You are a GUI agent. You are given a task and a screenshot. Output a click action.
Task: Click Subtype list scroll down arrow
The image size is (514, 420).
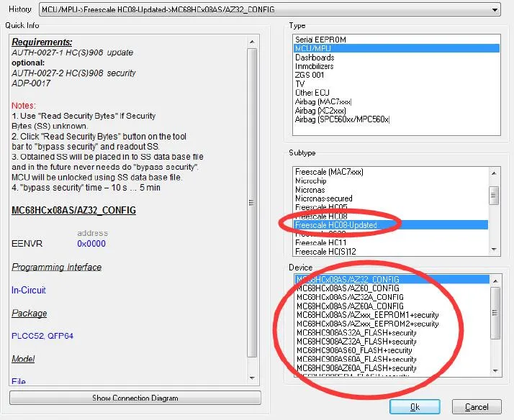pyautogui.click(x=494, y=250)
